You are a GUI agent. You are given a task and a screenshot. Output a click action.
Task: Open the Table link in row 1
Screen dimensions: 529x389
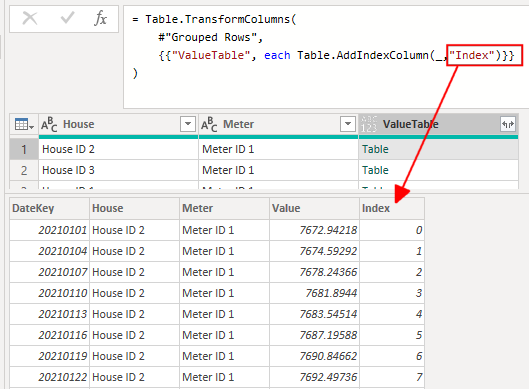point(375,149)
